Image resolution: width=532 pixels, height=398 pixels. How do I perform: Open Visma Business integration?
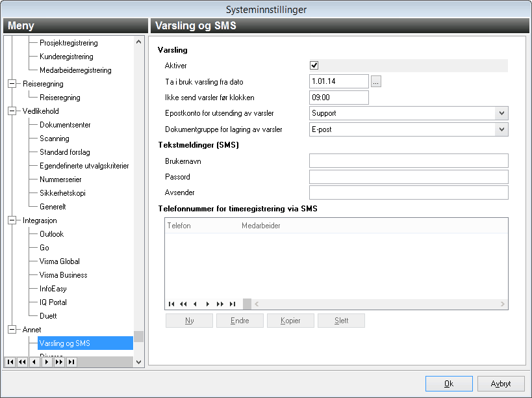[x=63, y=274]
